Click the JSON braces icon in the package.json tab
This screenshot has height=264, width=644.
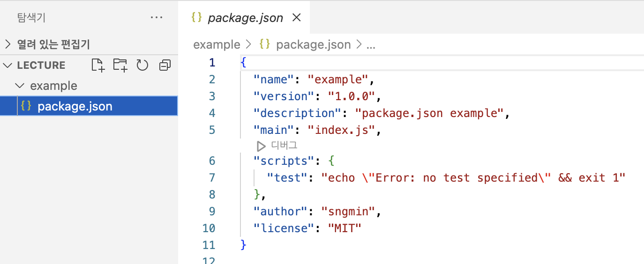click(x=197, y=18)
